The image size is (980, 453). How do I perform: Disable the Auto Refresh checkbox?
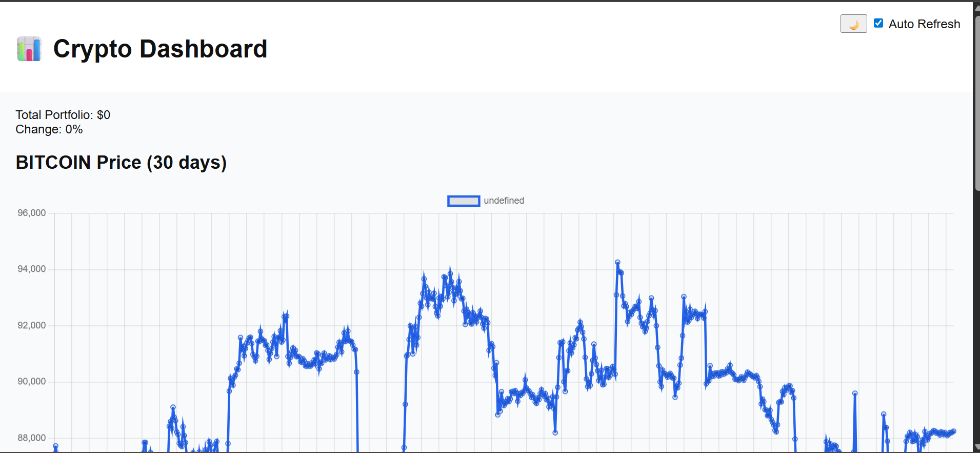pyautogui.click(x=879, y=23)
